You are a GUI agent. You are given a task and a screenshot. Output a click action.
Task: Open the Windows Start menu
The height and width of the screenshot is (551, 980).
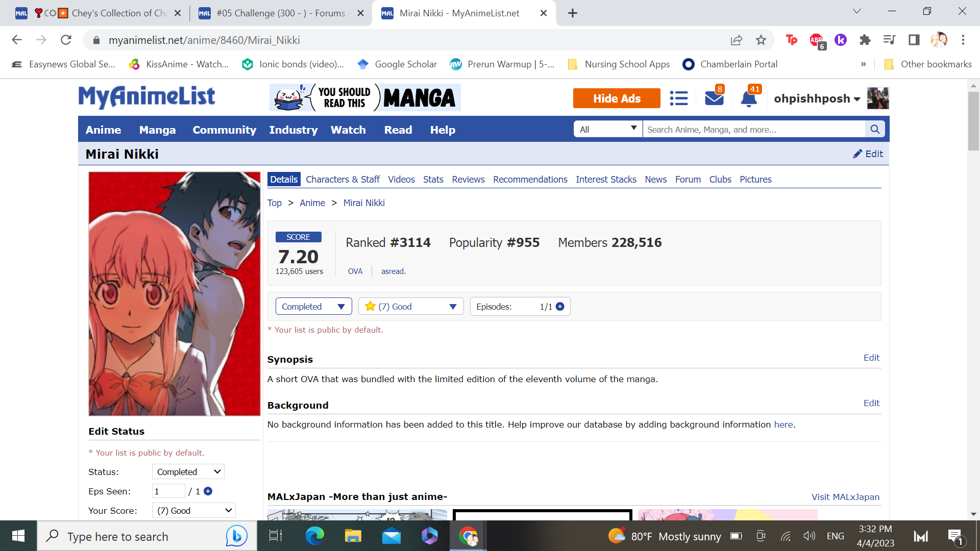pos(18,536)
